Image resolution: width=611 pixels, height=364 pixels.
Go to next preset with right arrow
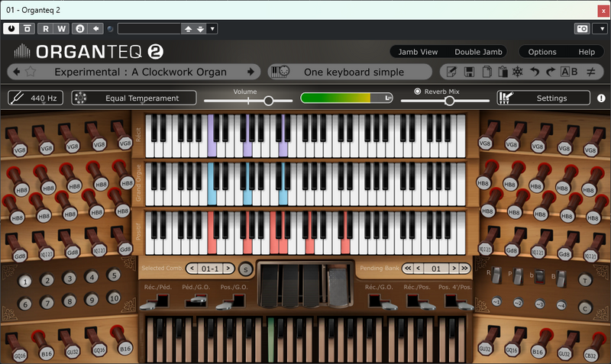[251, 72]
